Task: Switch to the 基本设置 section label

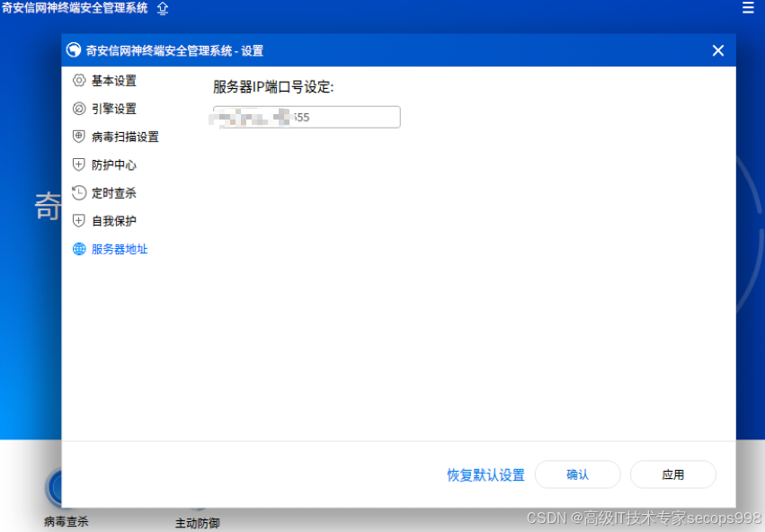Action: 113,81
